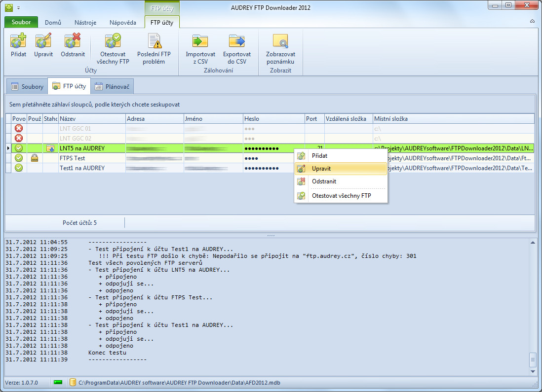This screenshot has height=392, width=542.
Task: Click the green check icon for Test1 na AUDREY
Action: (x=19, y=168)
